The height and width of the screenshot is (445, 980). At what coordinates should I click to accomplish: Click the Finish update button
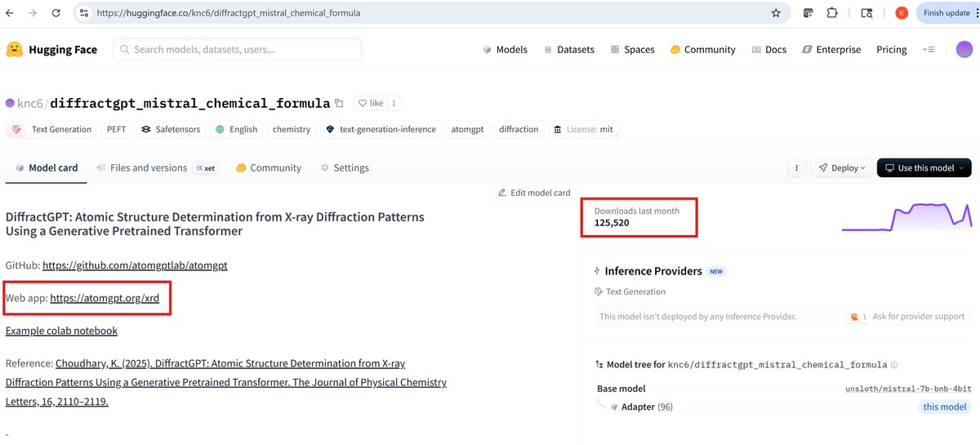(947, 13)
